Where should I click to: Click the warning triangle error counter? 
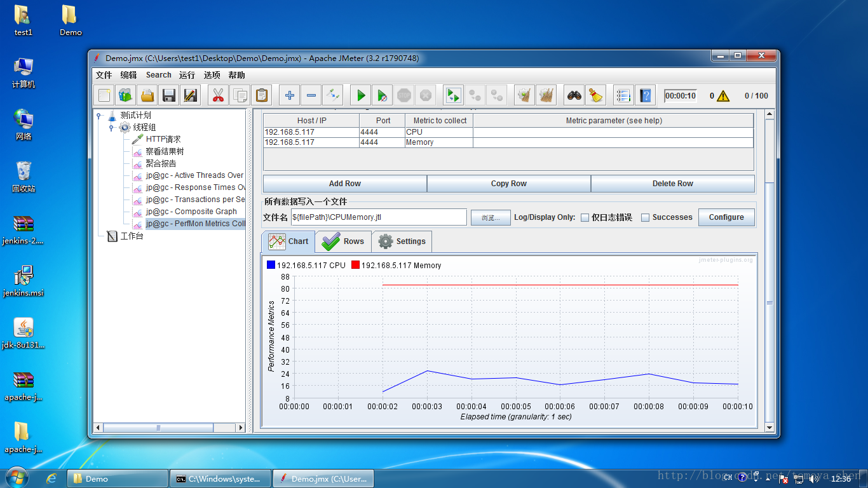pos(724,96)
